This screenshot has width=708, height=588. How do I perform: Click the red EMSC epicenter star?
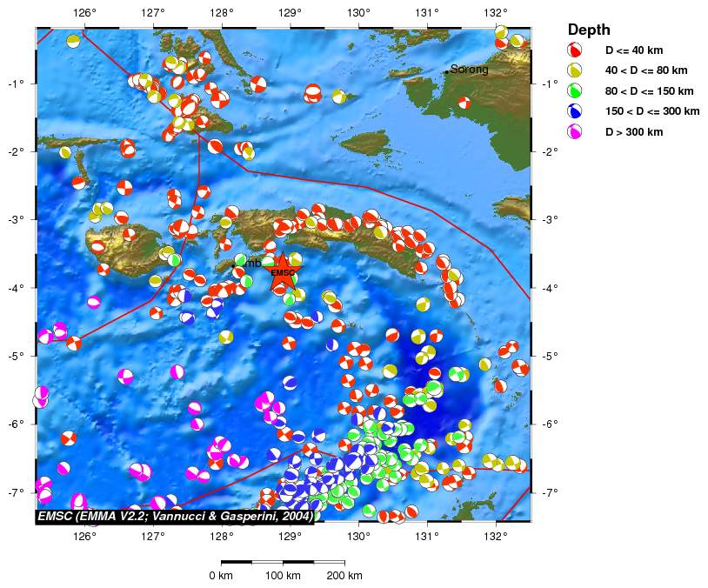(x=282, y=272)
